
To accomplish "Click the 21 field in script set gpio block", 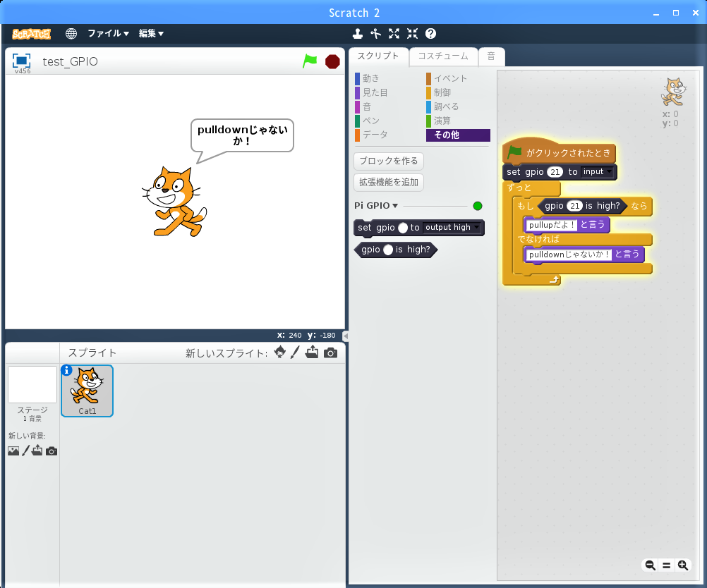I will 555,171.
